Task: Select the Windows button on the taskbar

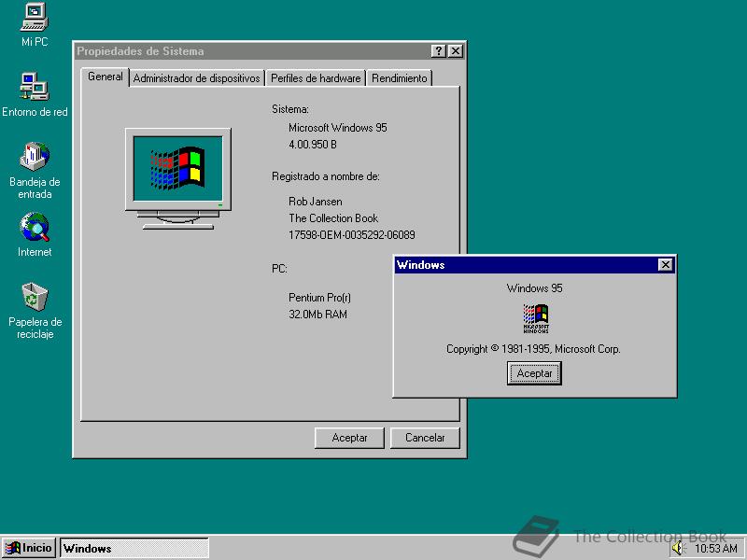Action: coord(134,548)
